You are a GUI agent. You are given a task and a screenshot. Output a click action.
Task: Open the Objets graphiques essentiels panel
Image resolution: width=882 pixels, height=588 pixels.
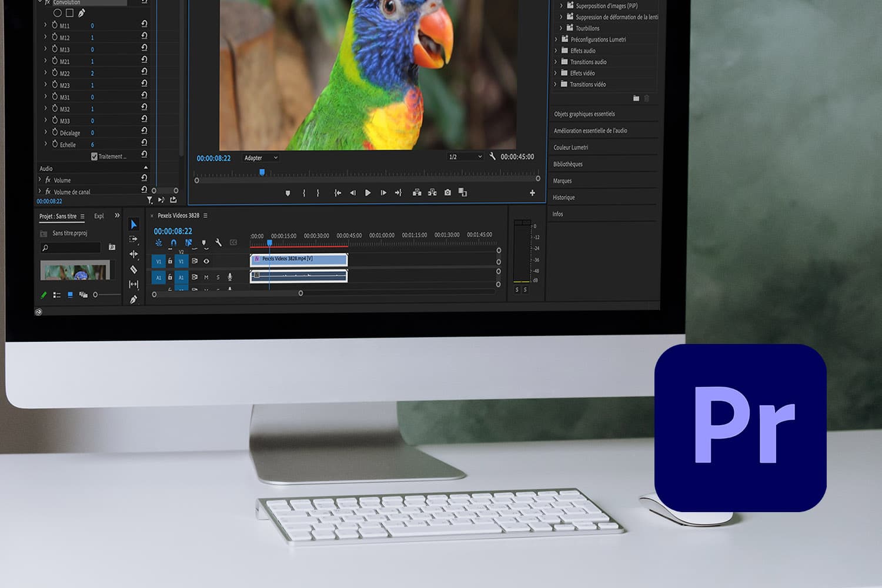click(x=584, y=114)
